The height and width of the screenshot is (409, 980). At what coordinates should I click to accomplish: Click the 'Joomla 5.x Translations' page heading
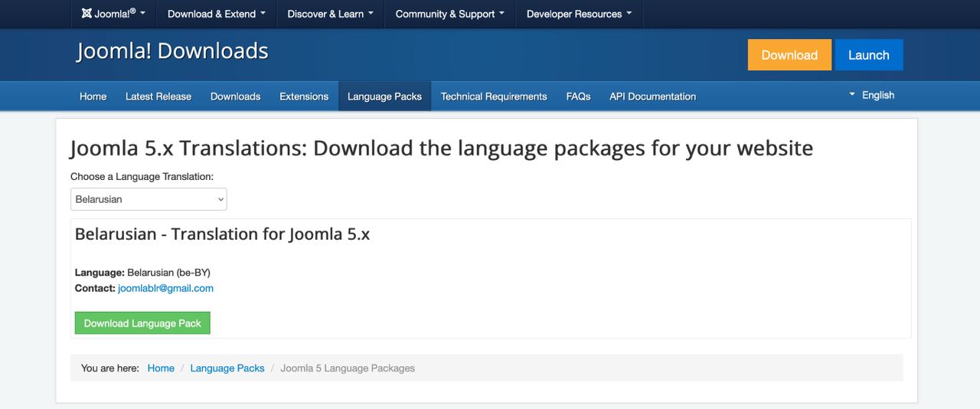(x=442, y=148)
